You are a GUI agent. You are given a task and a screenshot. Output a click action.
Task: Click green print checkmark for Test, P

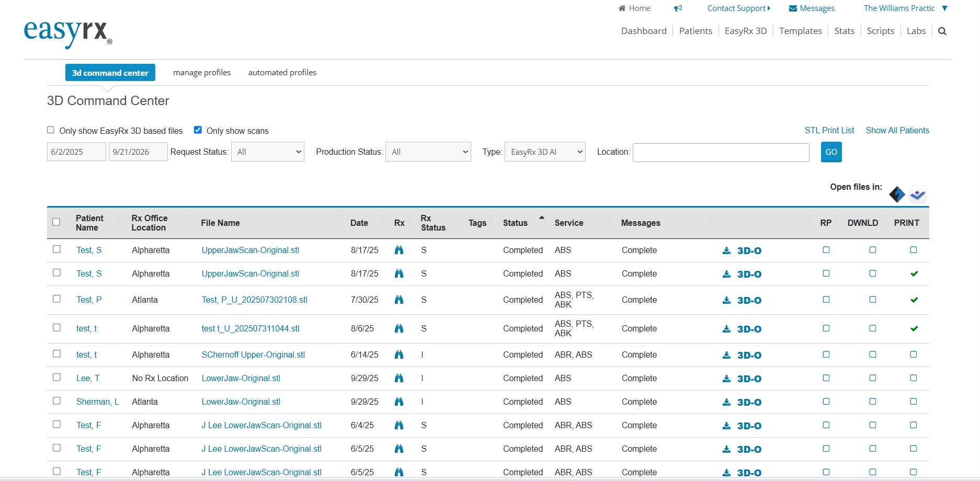[914, 300]
